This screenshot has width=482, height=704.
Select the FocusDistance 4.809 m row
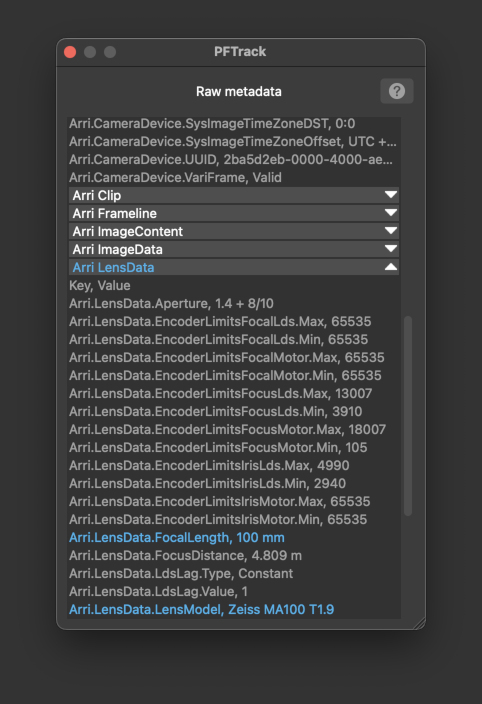[234, 555]
